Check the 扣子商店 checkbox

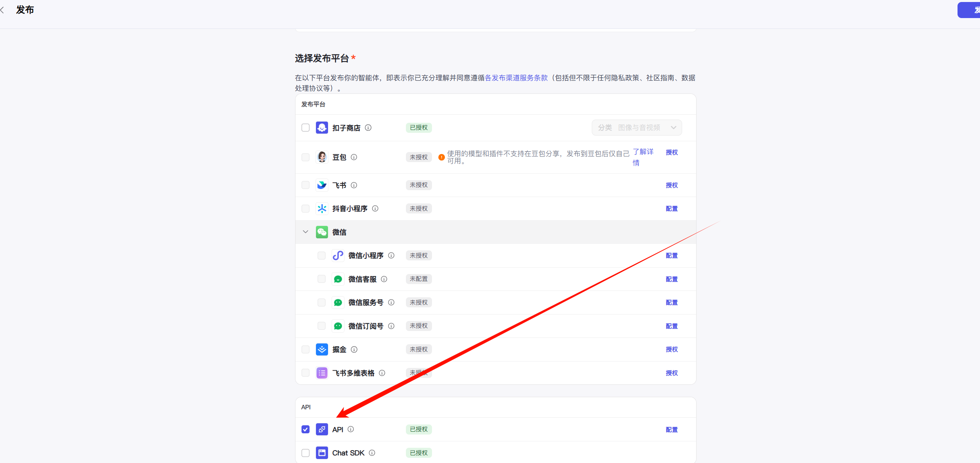[306, 128]
